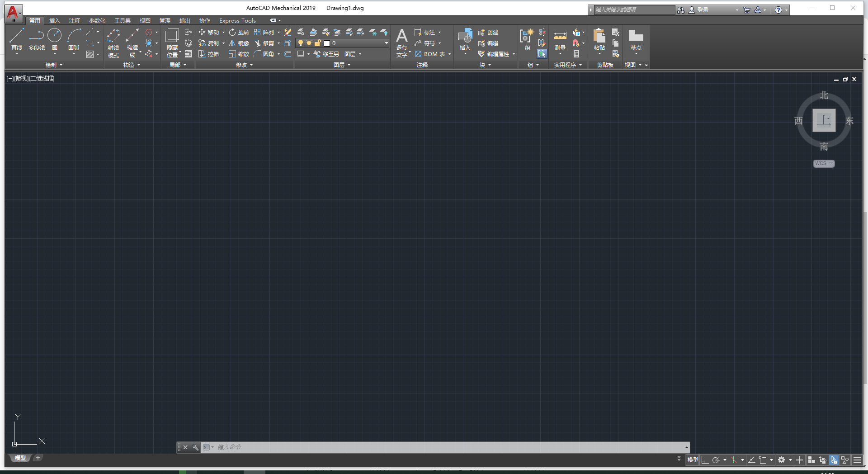
Task: Open the 插入 ribbon tab
Action: [x=54, y=20]
